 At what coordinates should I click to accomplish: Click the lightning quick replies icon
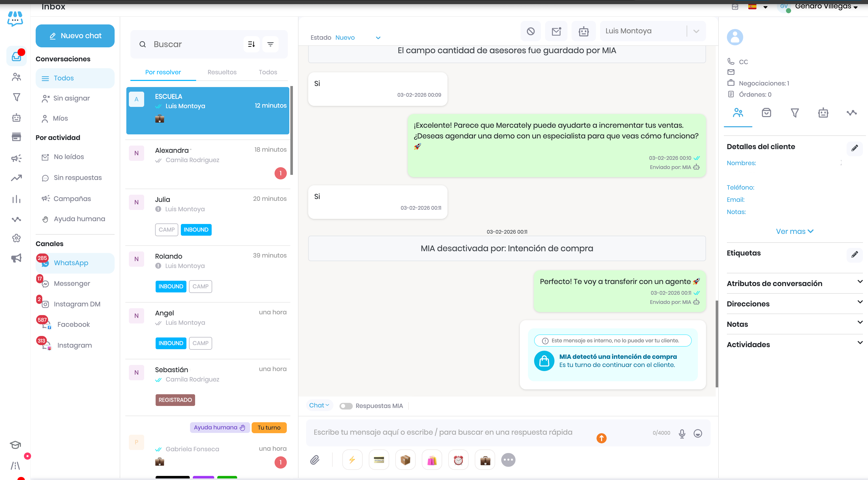pyautogui.click(x=352, y=459)
